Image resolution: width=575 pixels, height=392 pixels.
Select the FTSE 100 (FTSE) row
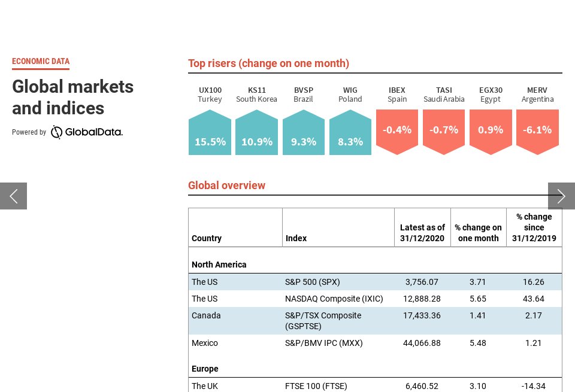point(375,386)
